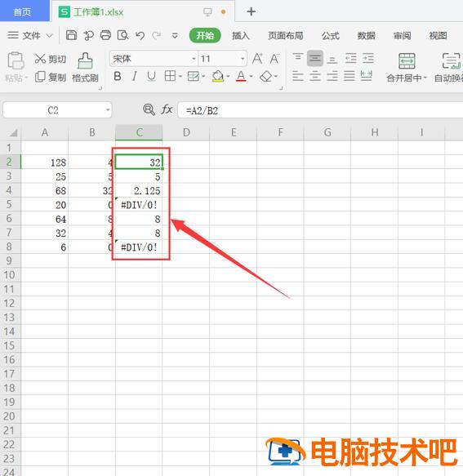
Task: Switch to the 插入 (Insert) tab
Action: click(x=241, y=36)
